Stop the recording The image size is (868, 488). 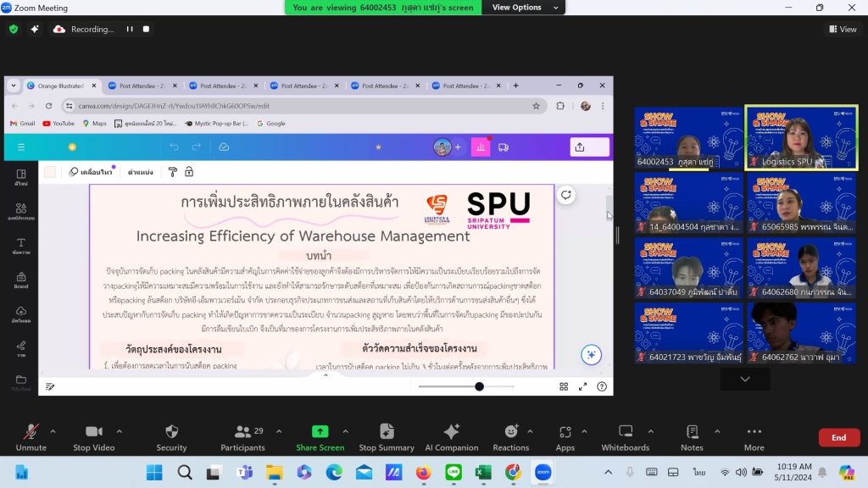pos(146,29)
